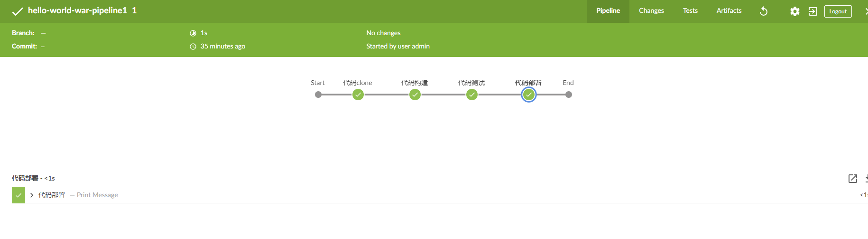Click the Logout button
868x239 pixels.
point(838,11)
